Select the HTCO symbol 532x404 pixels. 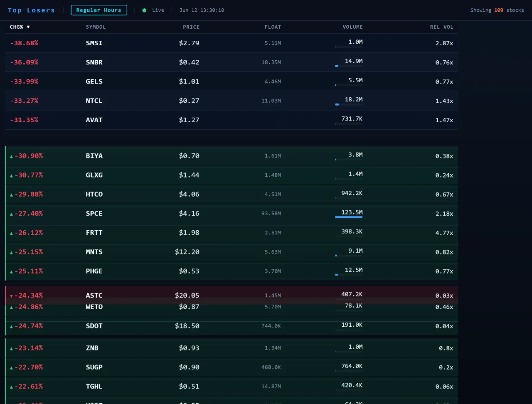point(94,194)
